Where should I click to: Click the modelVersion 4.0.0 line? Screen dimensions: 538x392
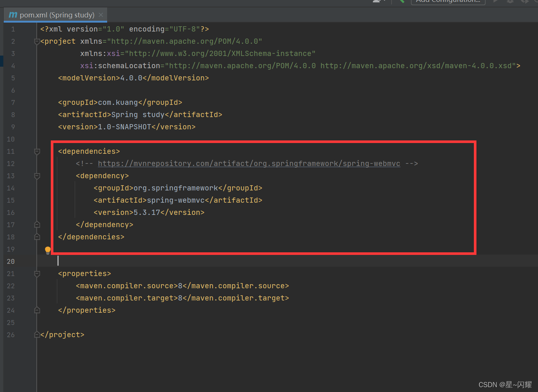point(133,78)
